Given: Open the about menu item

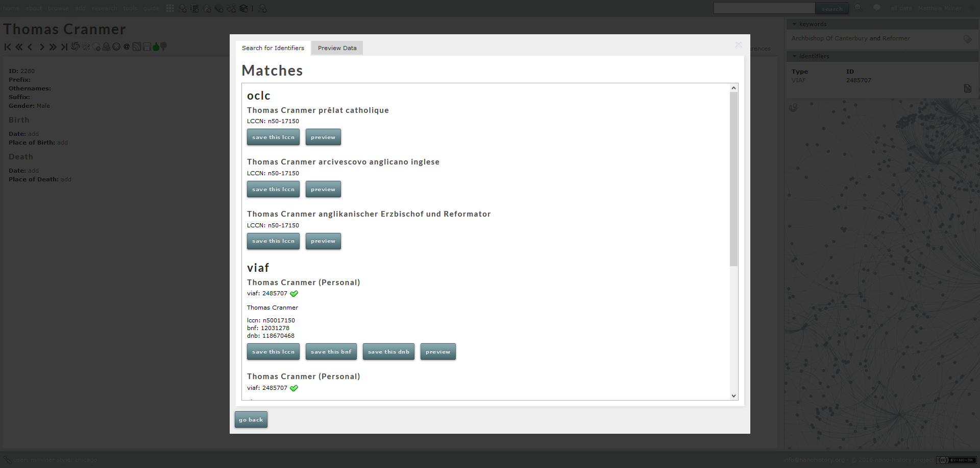Looking at the screenshot, I should [34, 8].
